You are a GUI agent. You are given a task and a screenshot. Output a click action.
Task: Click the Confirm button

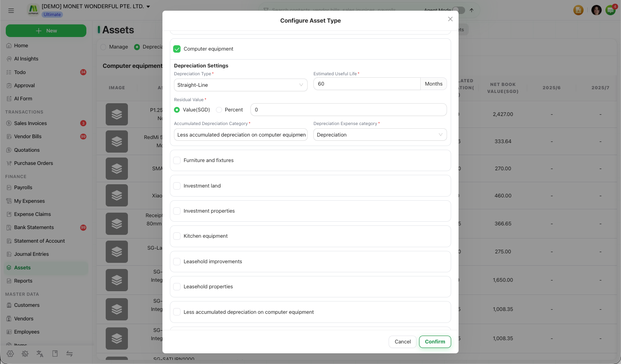pos(435,342)
